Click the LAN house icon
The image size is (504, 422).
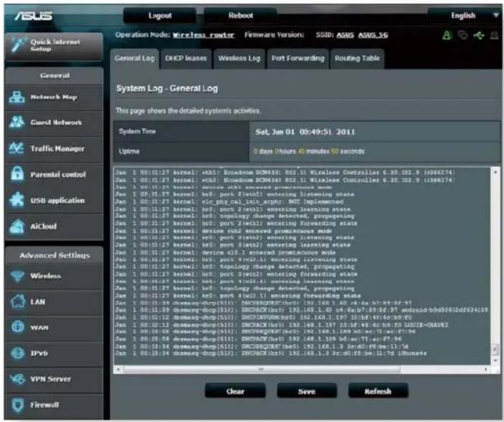click(x=18, y=301)
